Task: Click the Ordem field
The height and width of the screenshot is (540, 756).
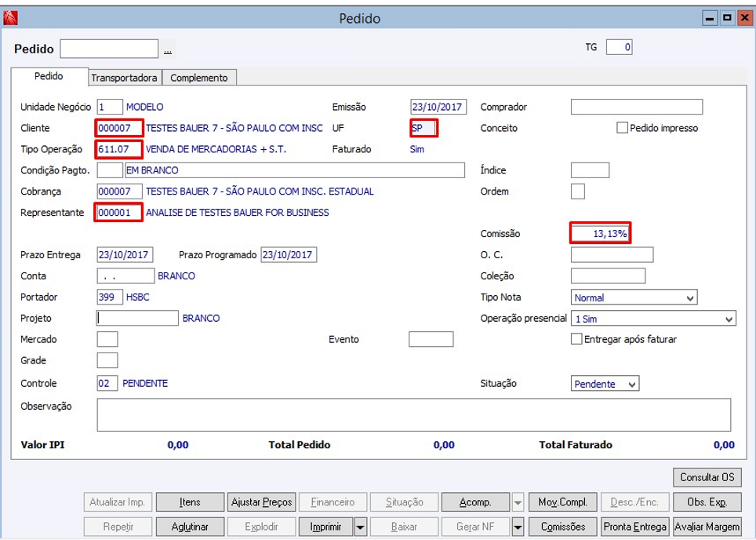Action: [578, 192]
